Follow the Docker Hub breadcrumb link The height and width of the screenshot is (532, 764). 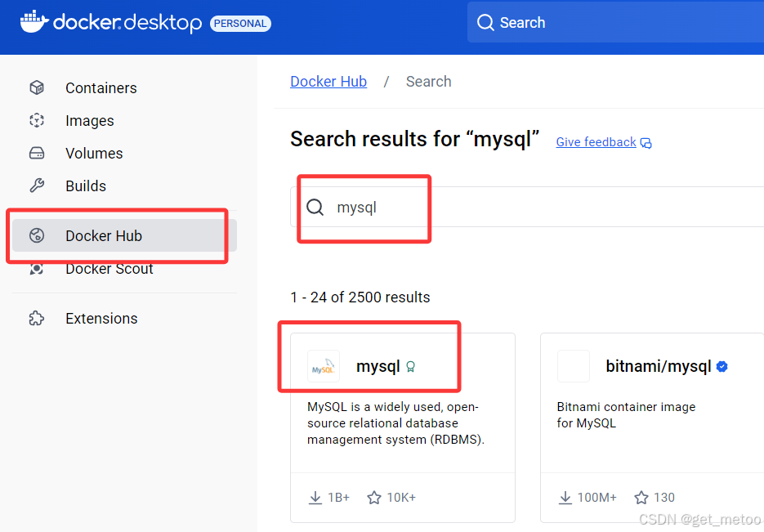[328, 82]
